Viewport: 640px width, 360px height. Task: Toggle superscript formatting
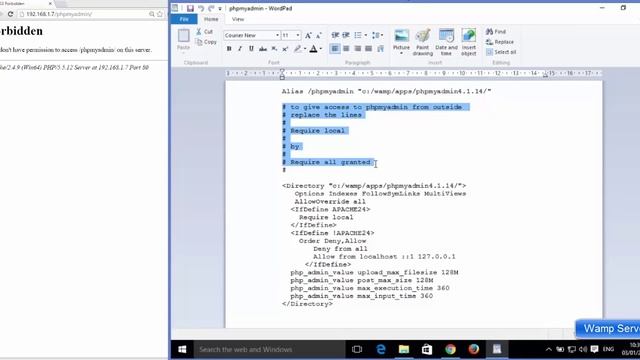tap(285, 49)
